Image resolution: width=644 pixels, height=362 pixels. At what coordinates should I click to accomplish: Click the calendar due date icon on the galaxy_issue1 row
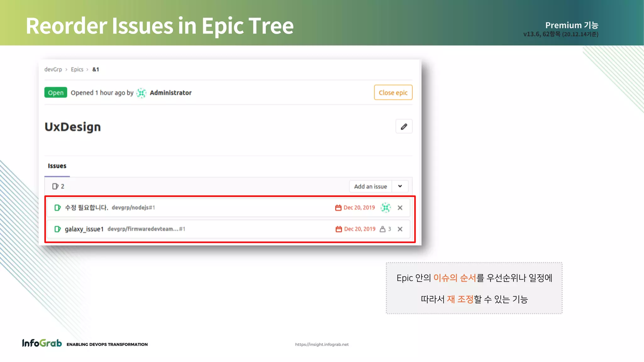(339, 229)
